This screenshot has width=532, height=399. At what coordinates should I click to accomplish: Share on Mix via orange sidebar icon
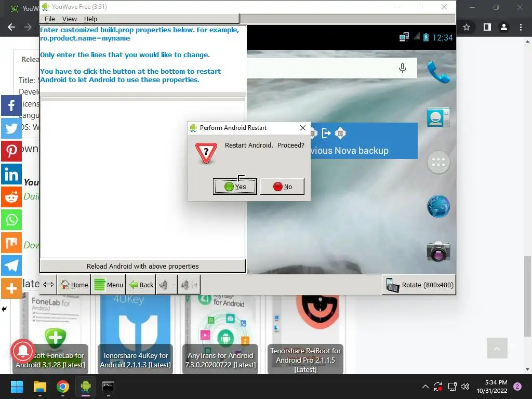click(x=11, y=243)
